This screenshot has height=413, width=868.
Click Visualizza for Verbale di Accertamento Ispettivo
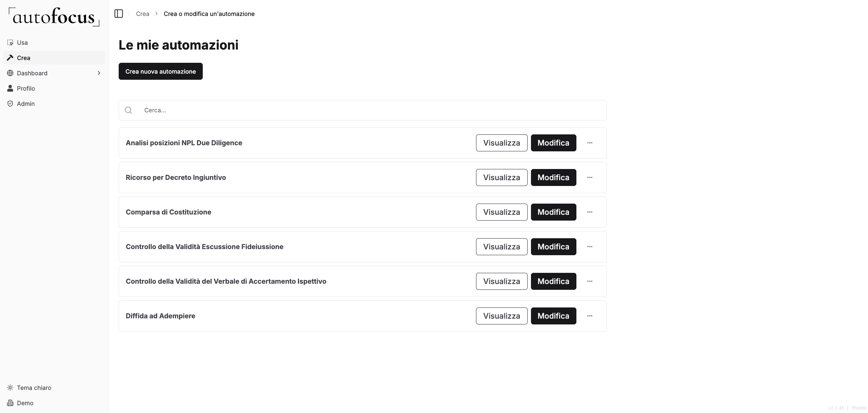(x=501, y=281)
